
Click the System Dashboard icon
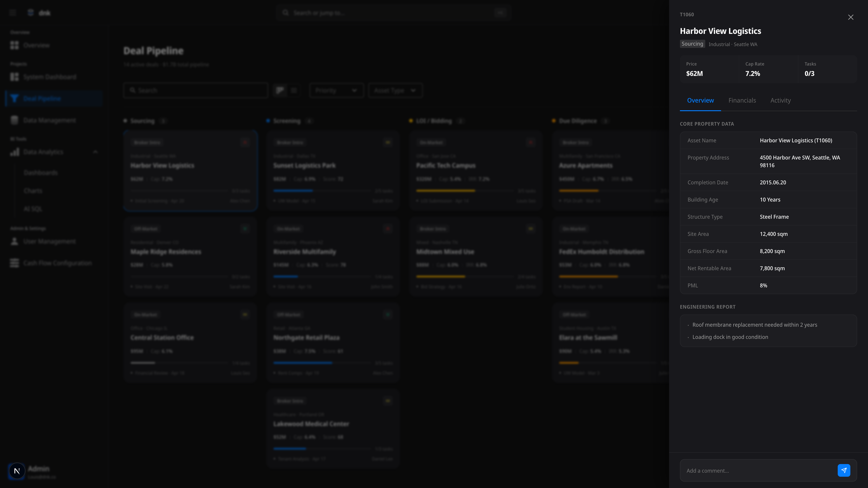coord(14,77)
